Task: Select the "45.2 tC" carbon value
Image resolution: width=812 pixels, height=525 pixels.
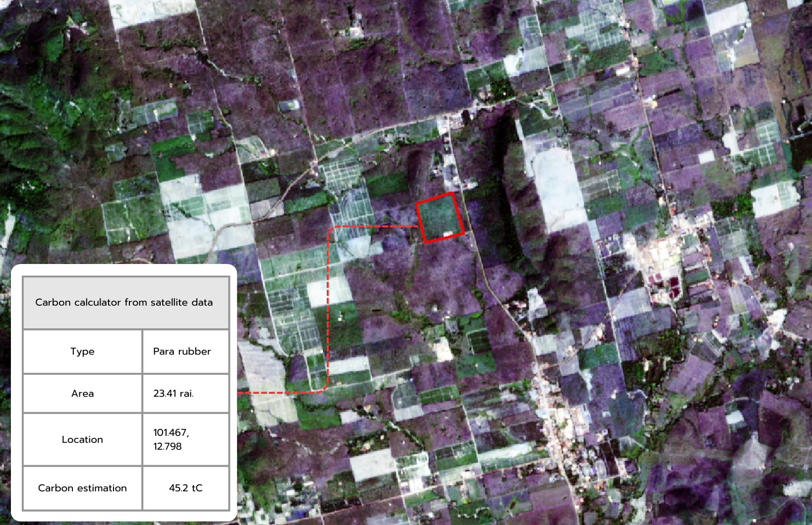Action: click(185, 488)
